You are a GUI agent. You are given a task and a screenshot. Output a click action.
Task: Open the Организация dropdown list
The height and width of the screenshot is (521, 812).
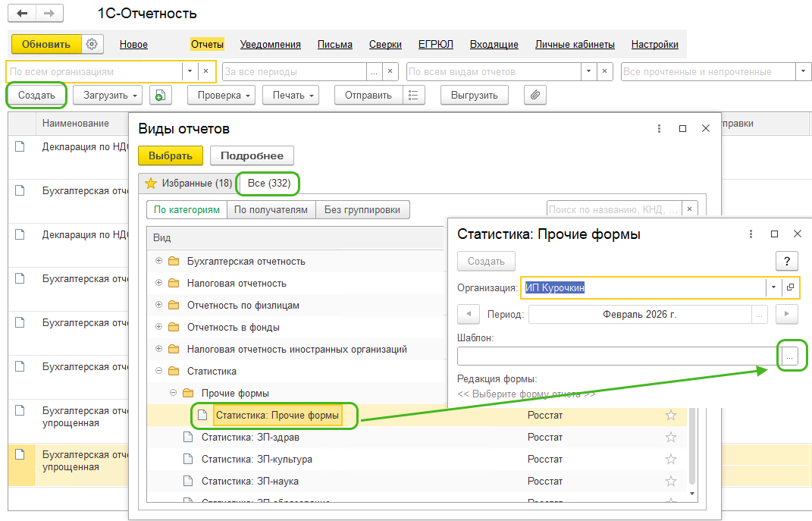point(773,287)
